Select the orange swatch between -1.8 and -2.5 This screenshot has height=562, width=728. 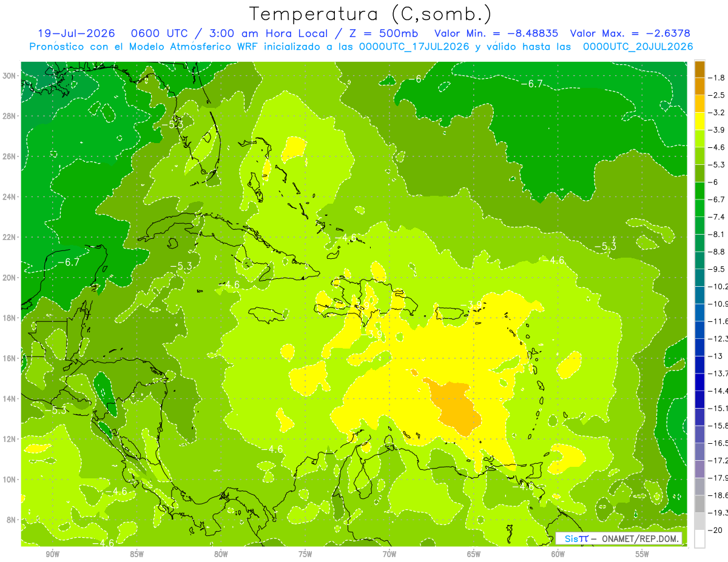(699, 86)
